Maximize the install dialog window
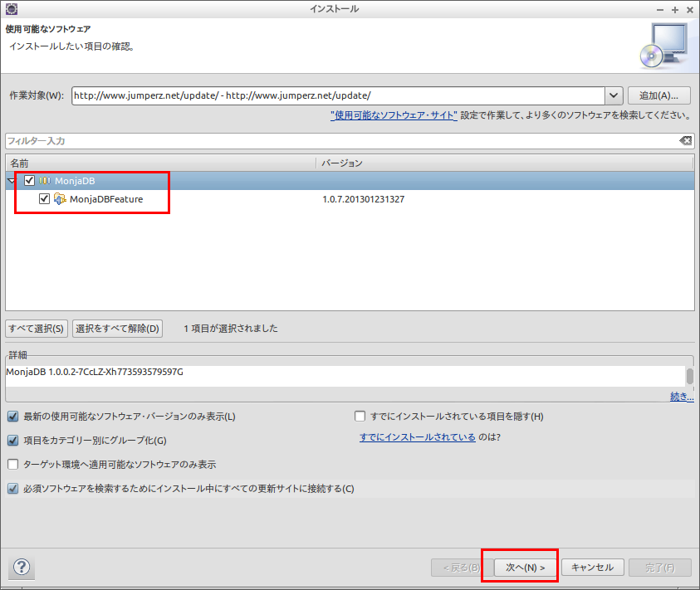 pos(674,9)
